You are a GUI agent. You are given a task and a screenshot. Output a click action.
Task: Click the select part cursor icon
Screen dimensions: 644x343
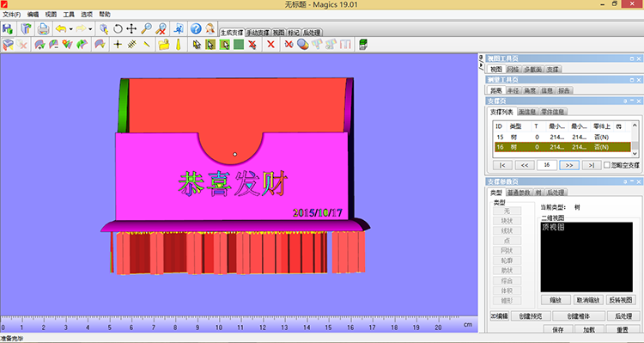[x=104, y=28]
